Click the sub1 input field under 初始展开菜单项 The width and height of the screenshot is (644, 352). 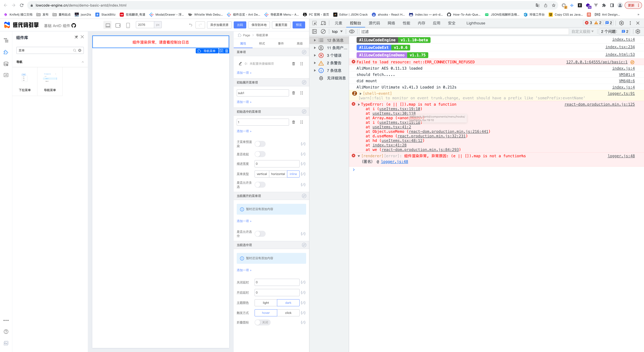(263, 93)
